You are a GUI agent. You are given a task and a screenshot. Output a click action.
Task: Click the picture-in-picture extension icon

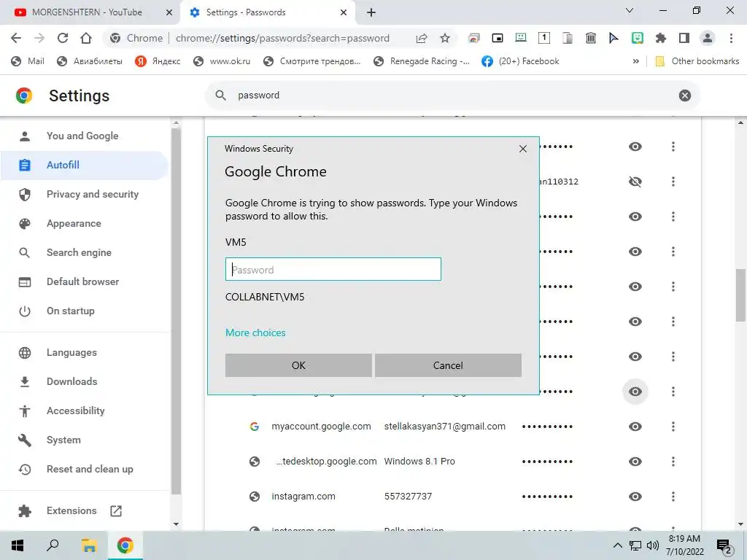(x=498, y=38)
